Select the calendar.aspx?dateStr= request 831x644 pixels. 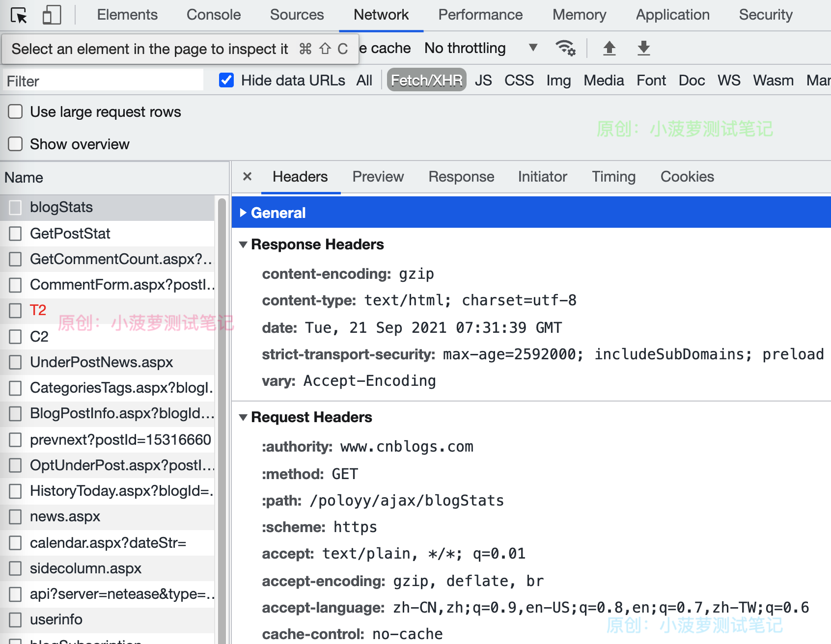pyautogui.click(x=107, y=543)
